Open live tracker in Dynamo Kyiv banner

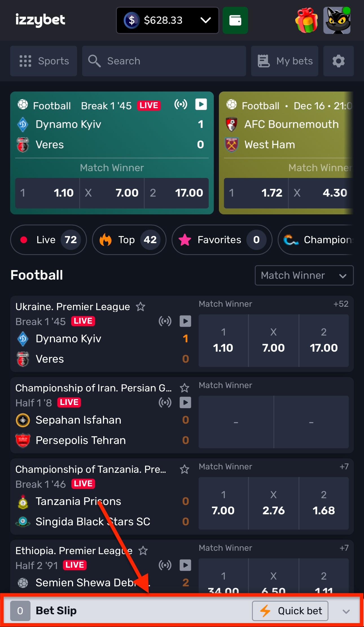[x=181, y=104]
